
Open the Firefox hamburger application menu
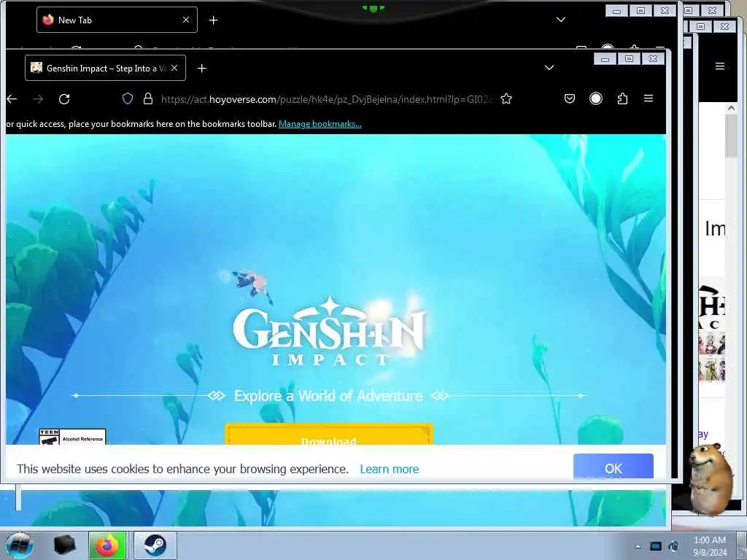(649, 98)
